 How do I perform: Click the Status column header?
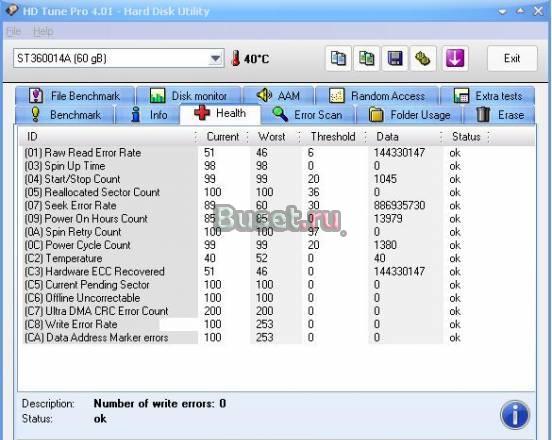pos(466,137)
